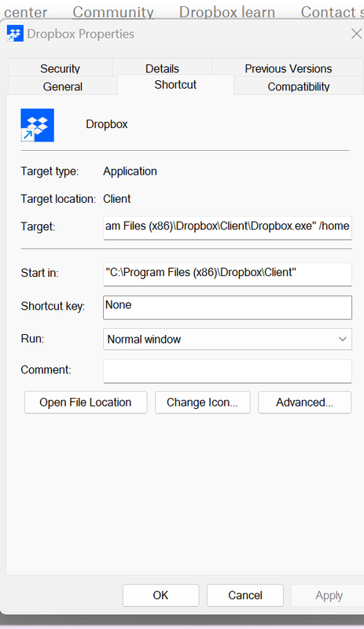
Task: Open Community link in background page
Action: tap(113, 12)
